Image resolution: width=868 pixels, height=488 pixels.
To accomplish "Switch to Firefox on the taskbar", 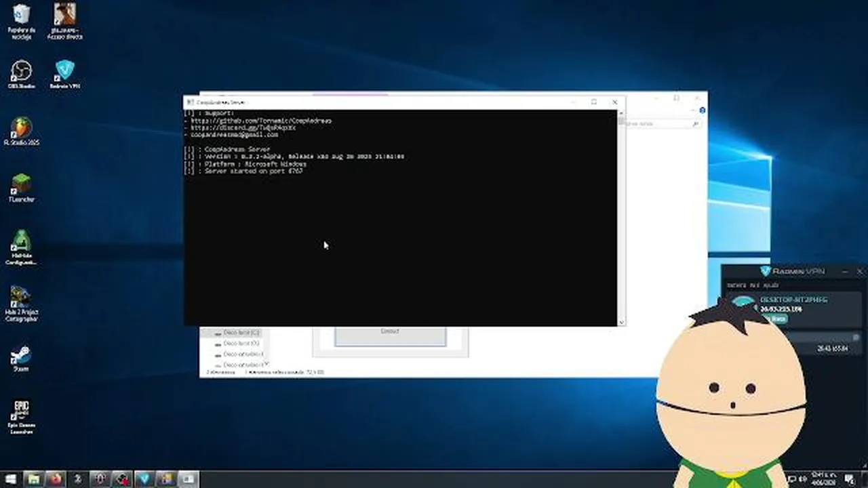I will click(56, 479).
